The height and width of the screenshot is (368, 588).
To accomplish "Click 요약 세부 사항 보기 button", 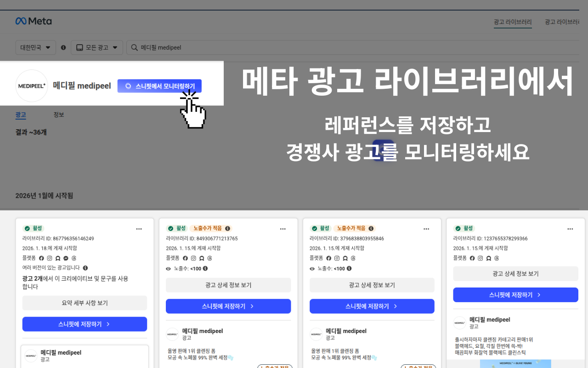I will 85,303.
